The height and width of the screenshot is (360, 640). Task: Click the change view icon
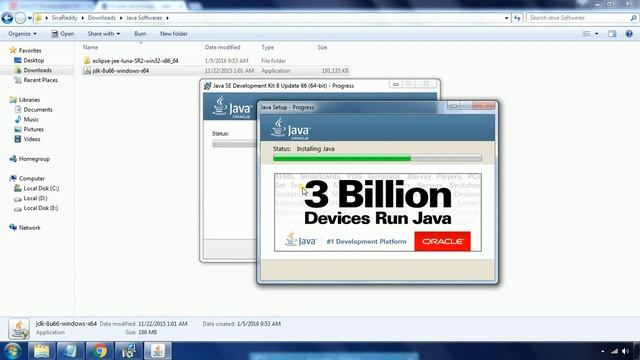[x=587, y=34]
